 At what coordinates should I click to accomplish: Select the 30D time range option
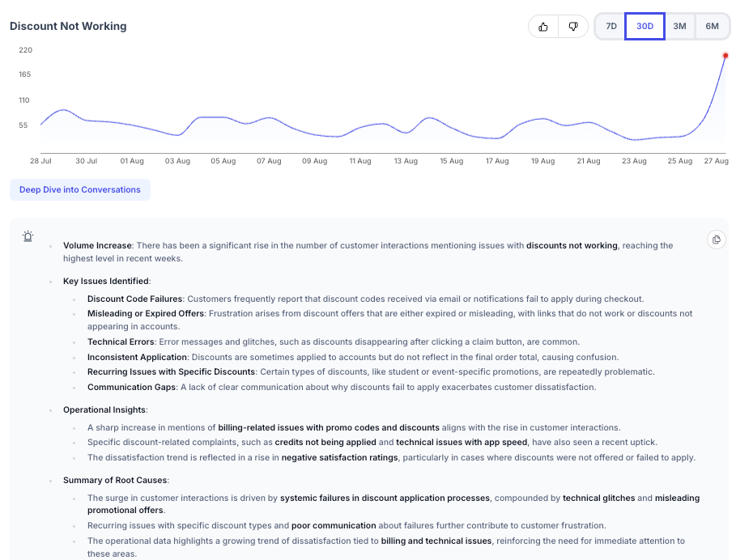(x=645, y=26)
